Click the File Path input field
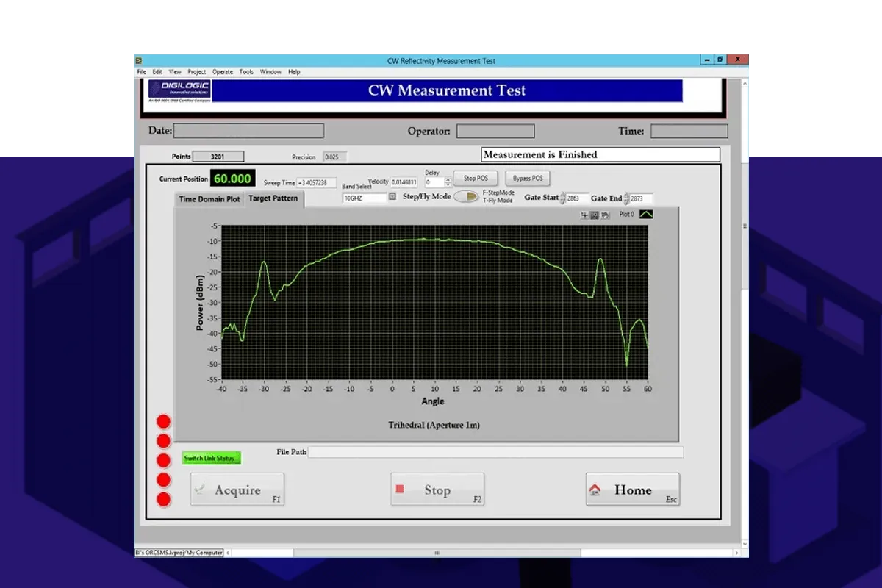Viewport: 882px width, 588px height. click(495, 452)
